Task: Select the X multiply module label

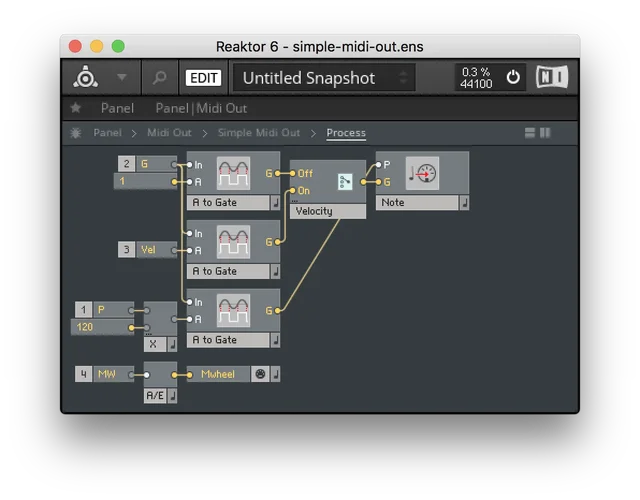Action: pyautogui.click(x=155, y=344)
